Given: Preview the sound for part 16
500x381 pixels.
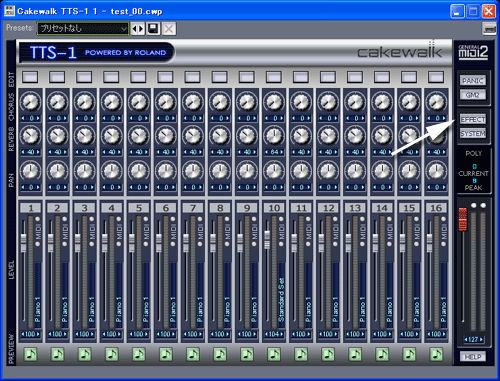Looking at the screenshot, I should 436,354.
